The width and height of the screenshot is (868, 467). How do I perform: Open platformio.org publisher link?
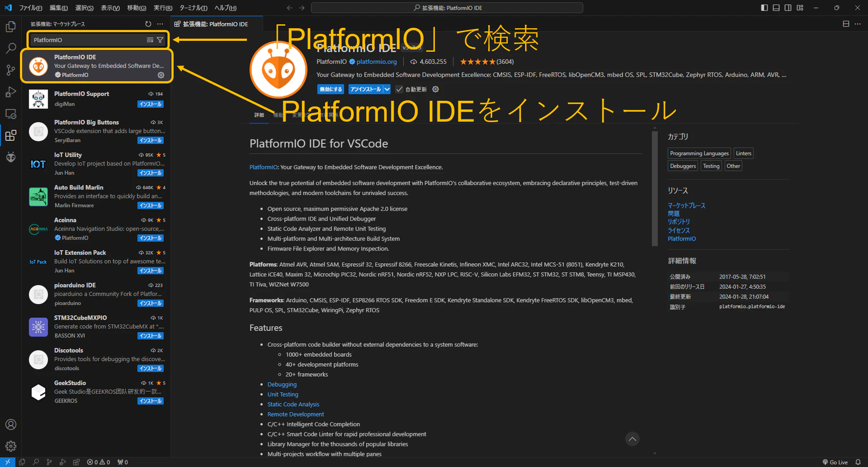pos(377,62)
